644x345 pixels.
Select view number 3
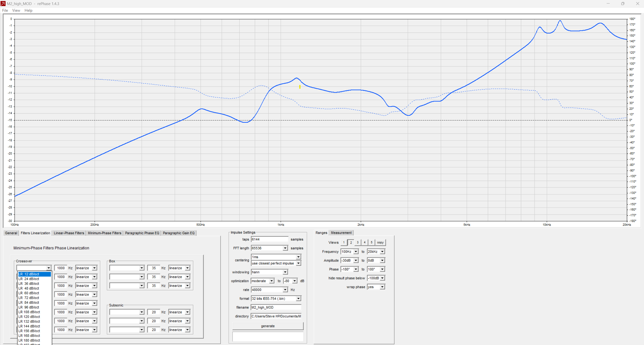click(x=358, y=242)
